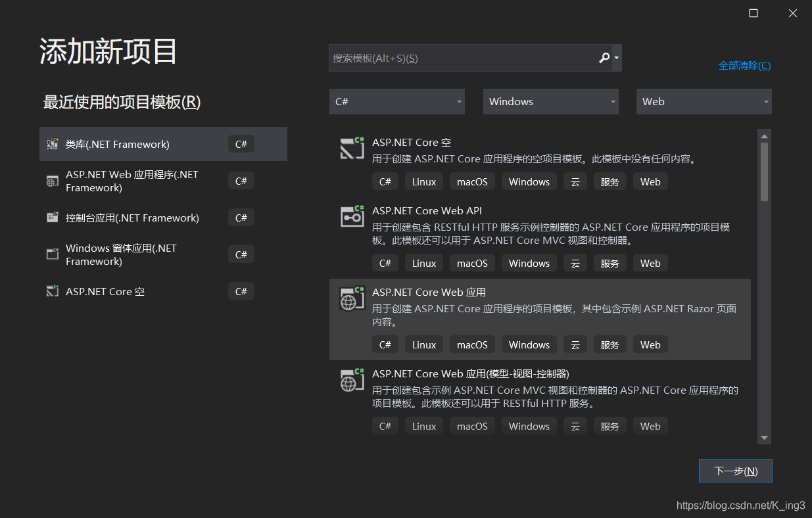
Task: Select the ASP.NET Core Web API template title
Action: [x=427, y=210]
